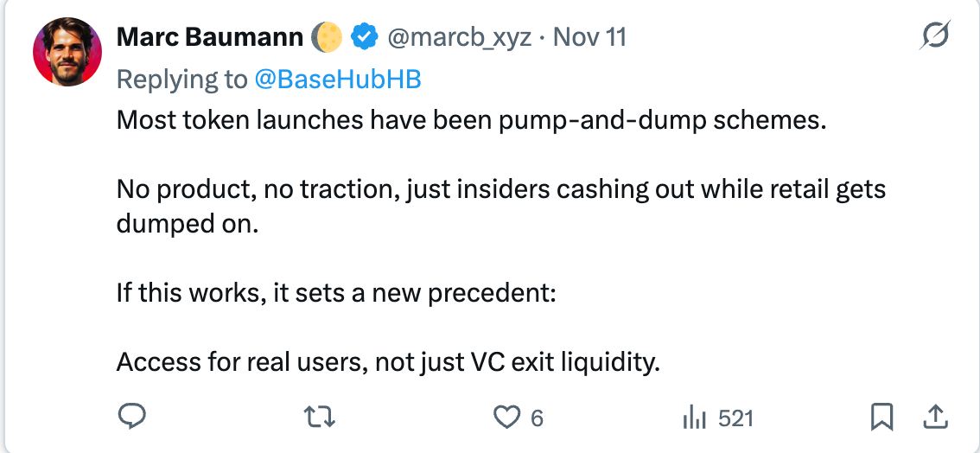Click the share upload arrow icon
The height and width of the screenshot is (453, 980).
coord(934,418)
